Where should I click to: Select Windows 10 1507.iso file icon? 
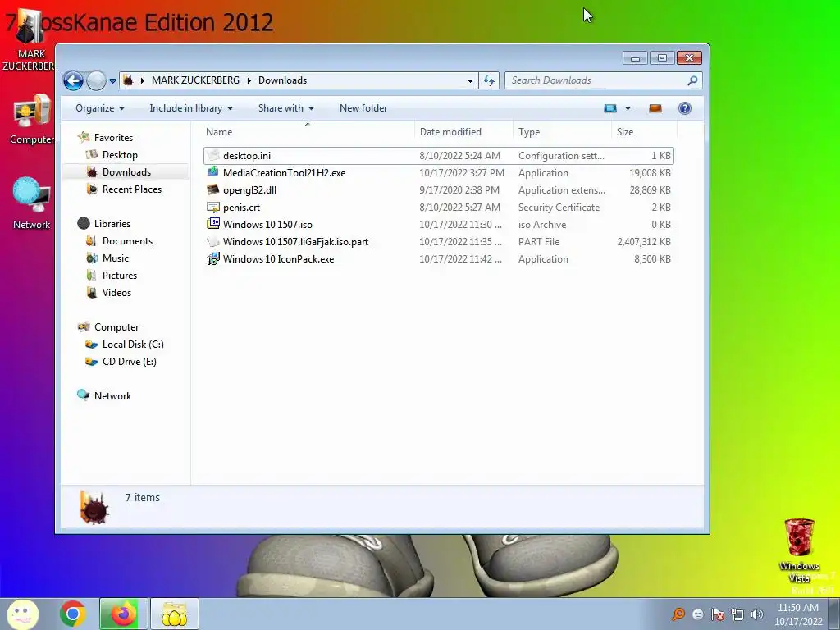(x=213, y=224)
